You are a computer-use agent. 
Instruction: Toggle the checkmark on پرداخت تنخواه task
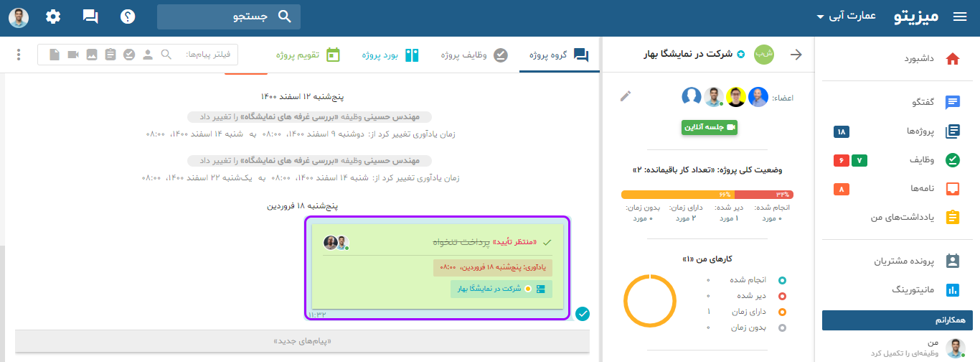pyautogui.click(x=547, y=243)
